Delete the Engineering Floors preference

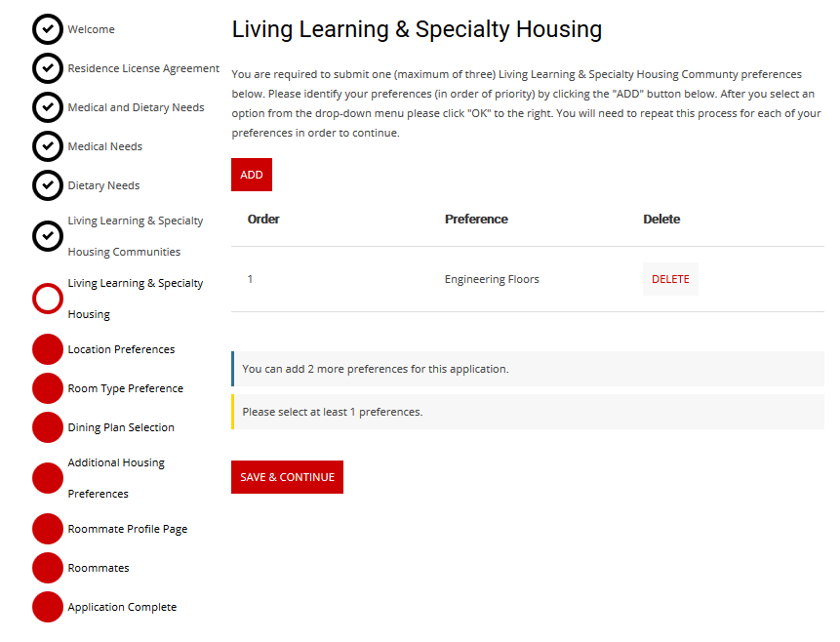[670, 279]
